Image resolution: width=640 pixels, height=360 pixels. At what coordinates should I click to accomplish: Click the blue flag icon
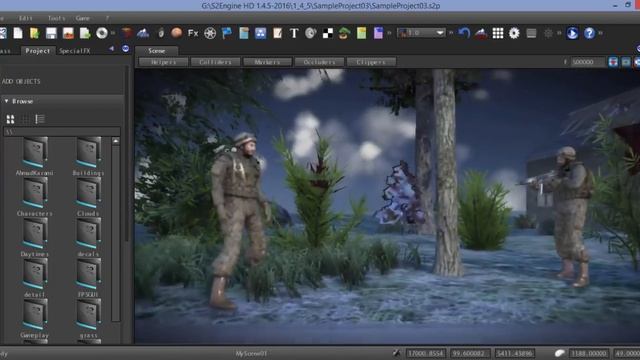point(227,33)
